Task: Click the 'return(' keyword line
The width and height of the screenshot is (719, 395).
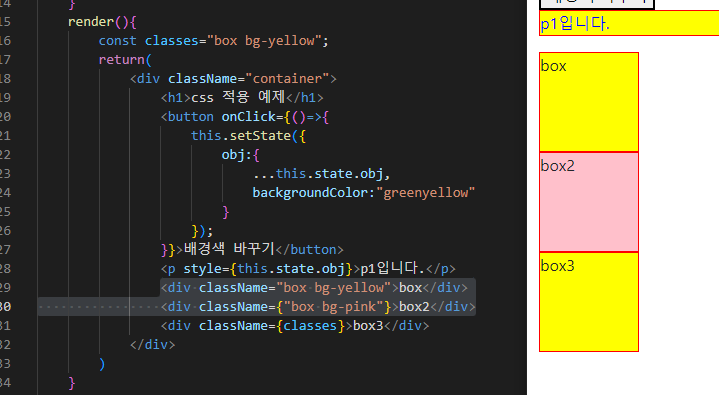Action: [125, 60]
